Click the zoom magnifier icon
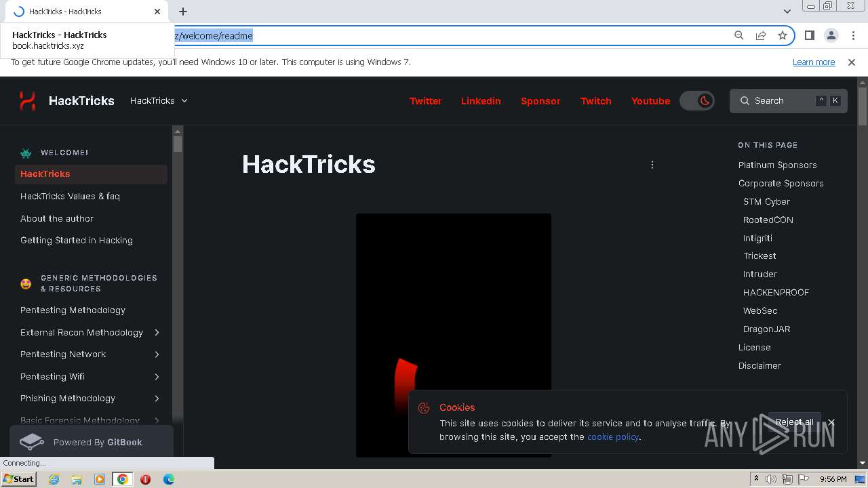Screen dimensions: 868x488 pyautogui.click(x=739, y=36)
